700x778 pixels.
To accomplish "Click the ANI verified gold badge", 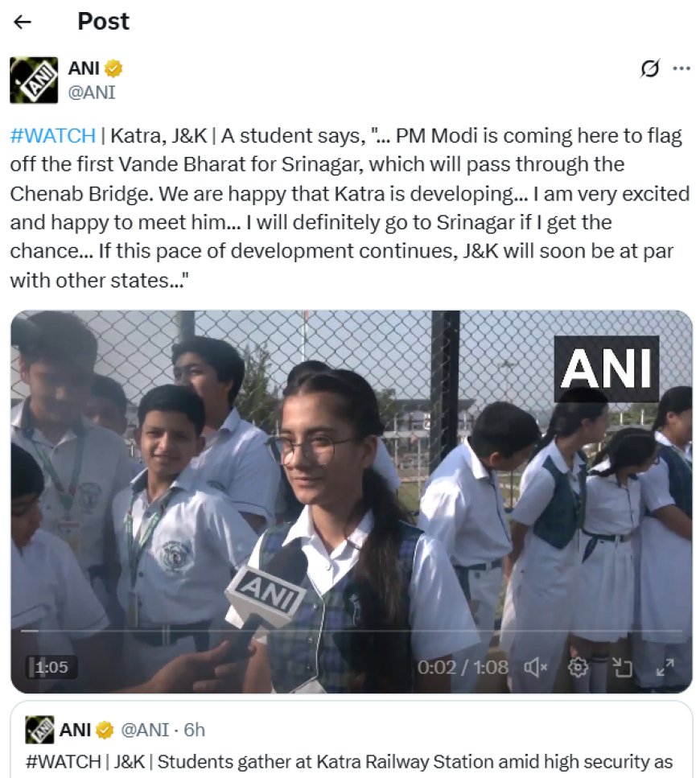I will [113, 68].
